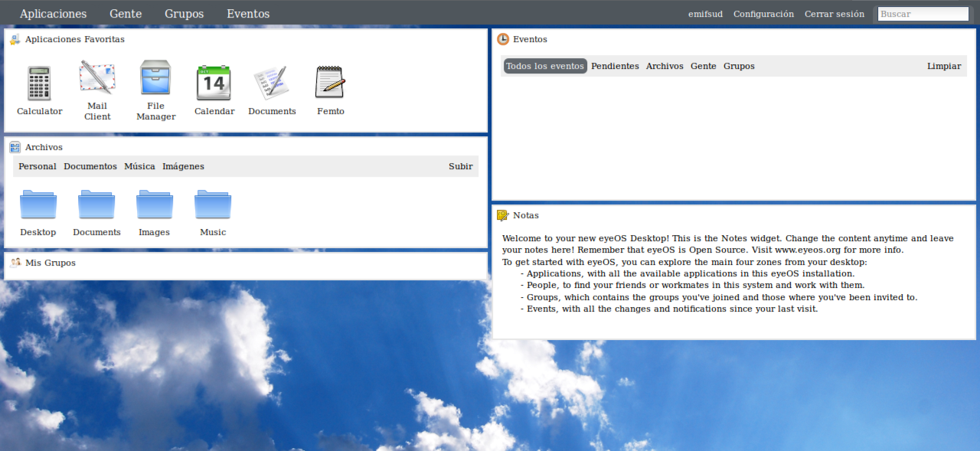The height and width of the screenshot is (451, 980).
Task: Click Limpiar to clear events
Action: click(x=944, y=66)
